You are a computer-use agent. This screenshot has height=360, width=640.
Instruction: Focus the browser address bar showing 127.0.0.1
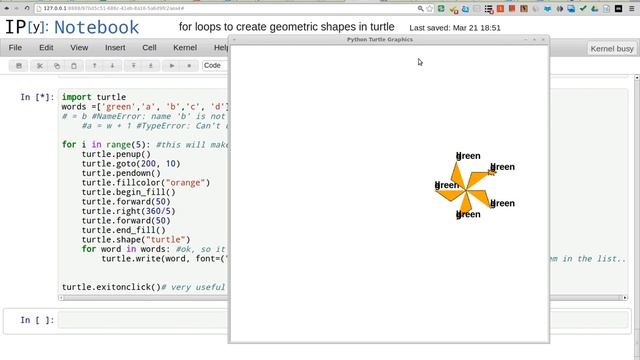(224, 8)
